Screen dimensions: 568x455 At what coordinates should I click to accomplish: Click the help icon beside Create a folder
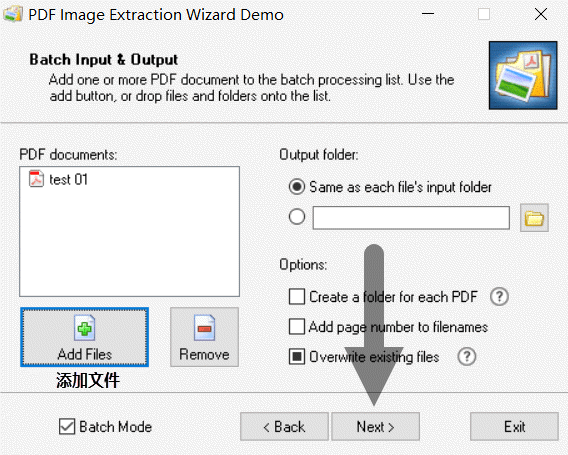click(499, 297)
